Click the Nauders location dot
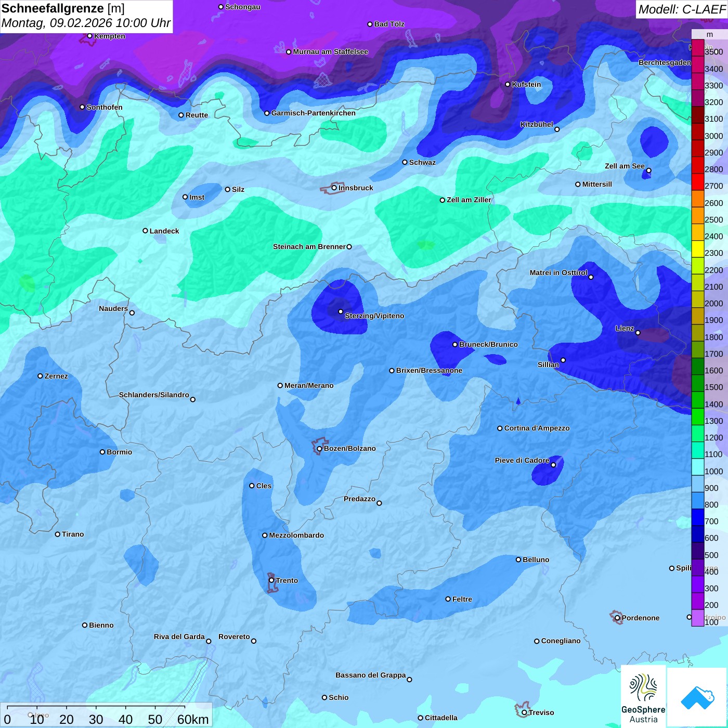This screenshot has width=728, height=728. pos(132,313)
